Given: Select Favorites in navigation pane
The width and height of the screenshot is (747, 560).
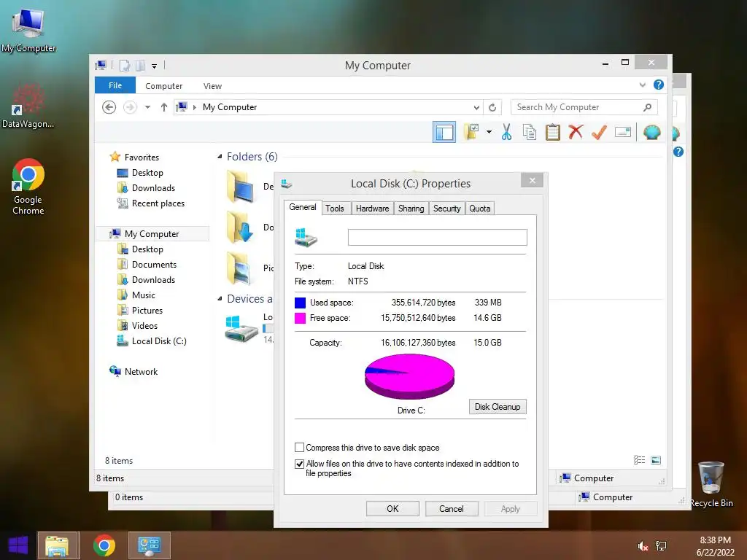Looking at the screenshot, I should click(x=142, y=157).
